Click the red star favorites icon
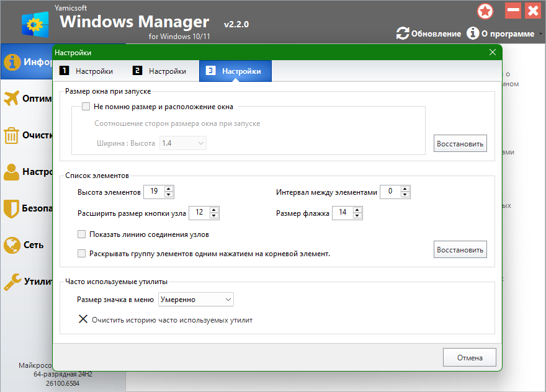 (x=485, y=11)
